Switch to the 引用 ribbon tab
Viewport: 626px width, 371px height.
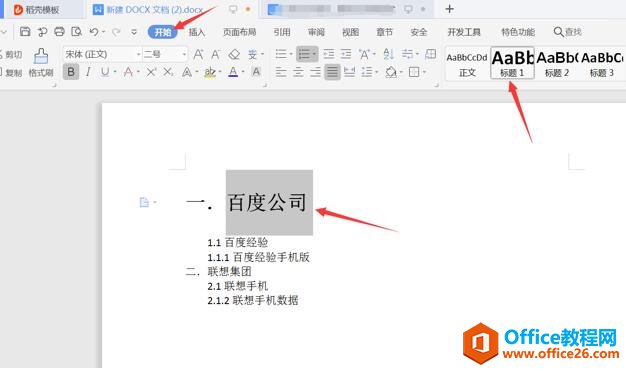point(282,32)
